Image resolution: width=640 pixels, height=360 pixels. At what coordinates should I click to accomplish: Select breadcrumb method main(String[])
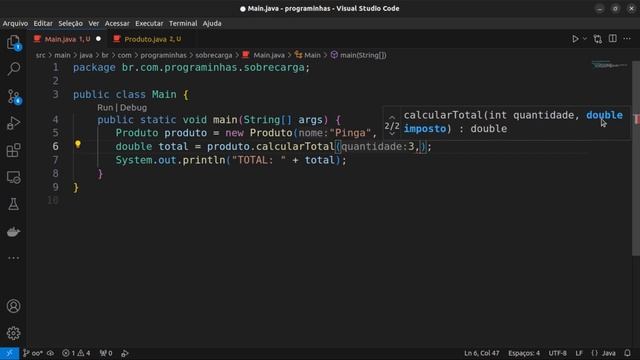[x=358, y=55]
